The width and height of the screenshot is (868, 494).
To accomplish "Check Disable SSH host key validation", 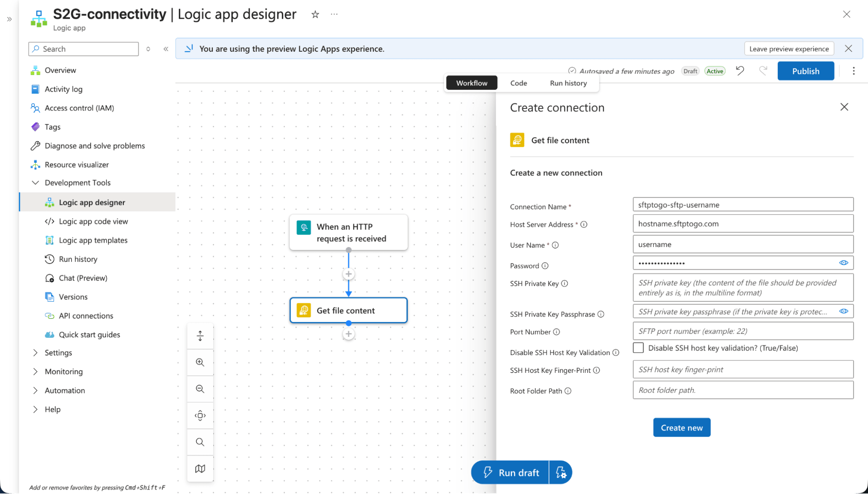I will point(638,348).
